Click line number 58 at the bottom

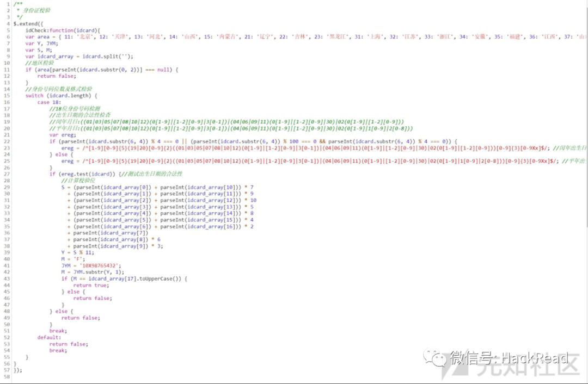click(7, 376)
